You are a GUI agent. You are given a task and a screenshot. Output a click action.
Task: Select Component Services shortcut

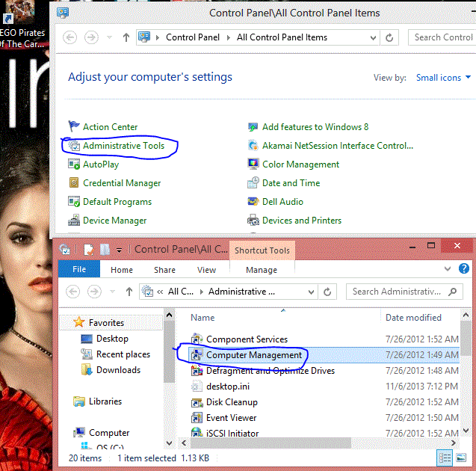[247, 339]
